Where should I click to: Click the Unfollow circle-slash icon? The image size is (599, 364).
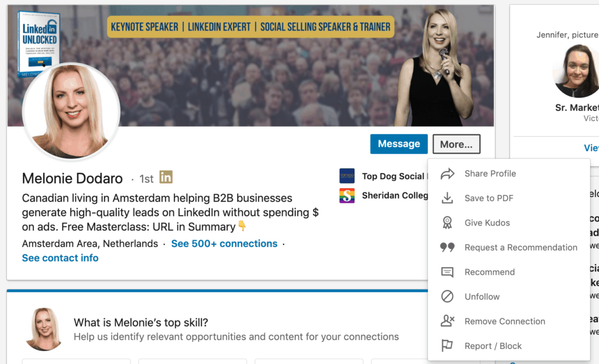pyautogui.click(x=447, y=297)
